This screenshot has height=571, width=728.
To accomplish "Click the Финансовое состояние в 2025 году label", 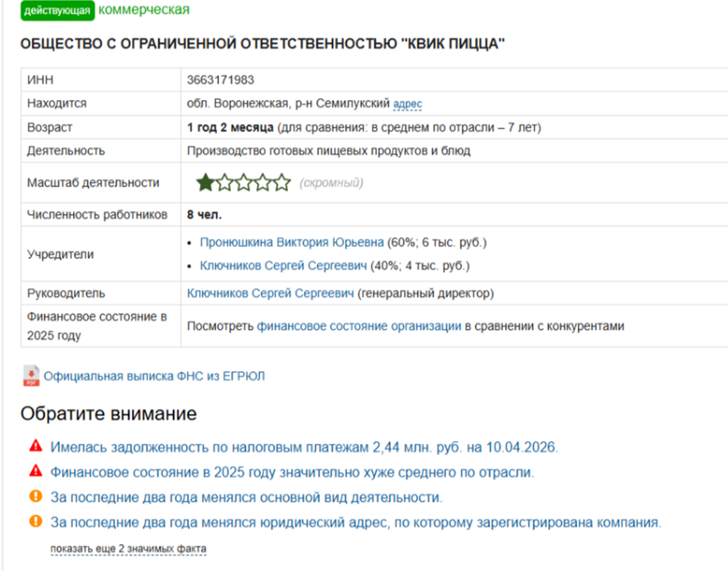I will click(97, 326).
